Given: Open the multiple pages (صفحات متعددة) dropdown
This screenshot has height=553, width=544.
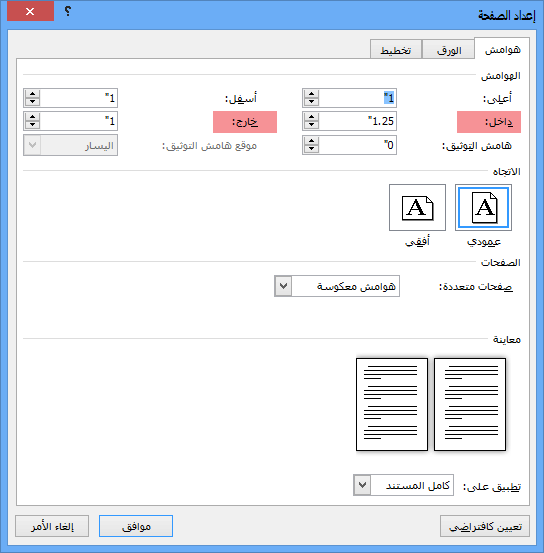Looking at the screenshot, I should coord(283,286).
